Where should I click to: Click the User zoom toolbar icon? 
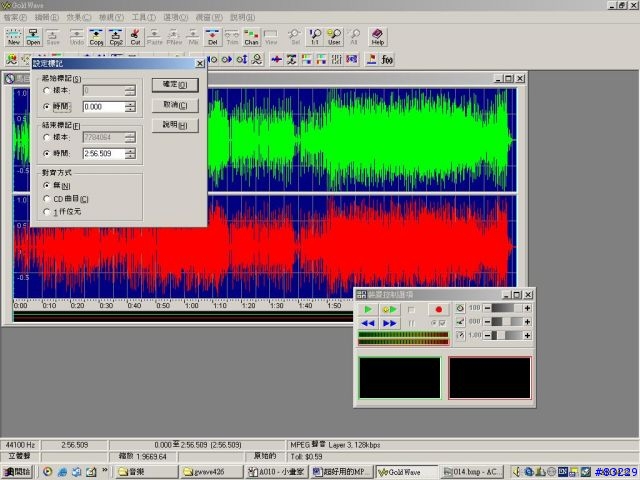coord(334,37)
